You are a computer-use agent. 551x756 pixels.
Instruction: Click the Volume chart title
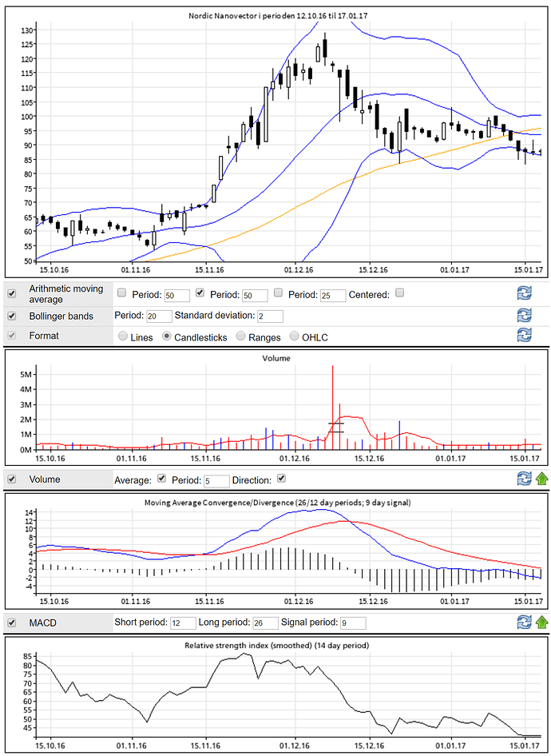click(276, 358)
